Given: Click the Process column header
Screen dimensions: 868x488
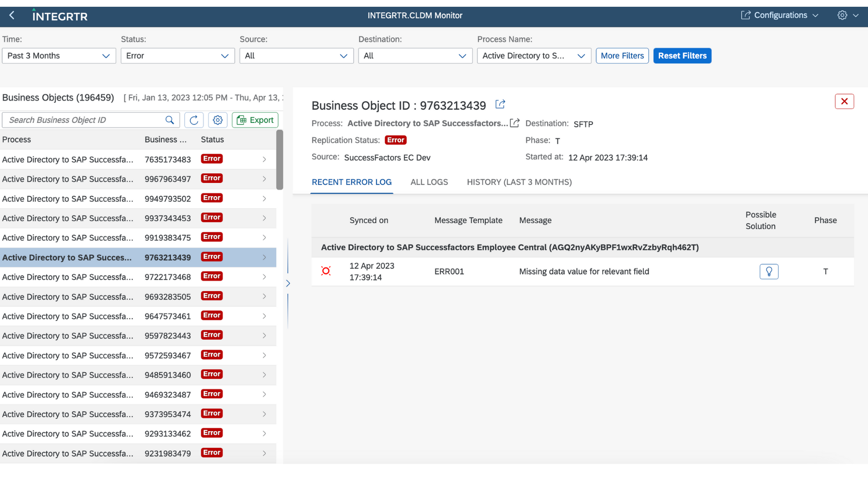Looking at the screenshot, I should point(17,140).
